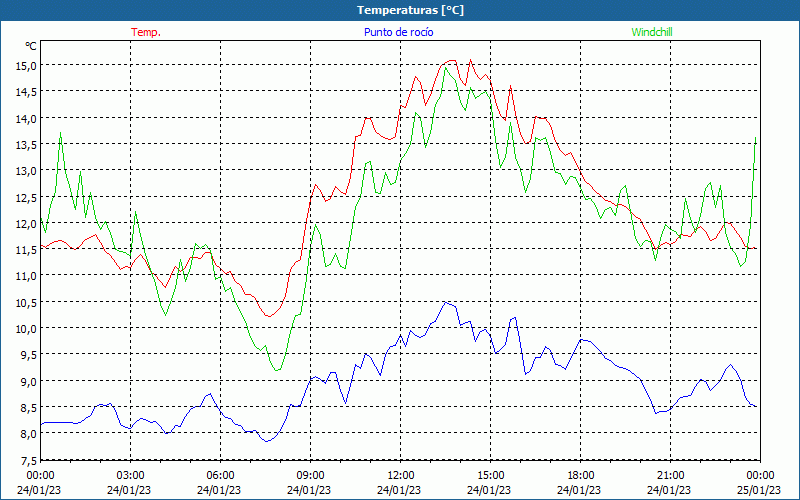The image size is (800, 500).
Task: Click the '14,5' y-axis value
Action: coord(27,92)
